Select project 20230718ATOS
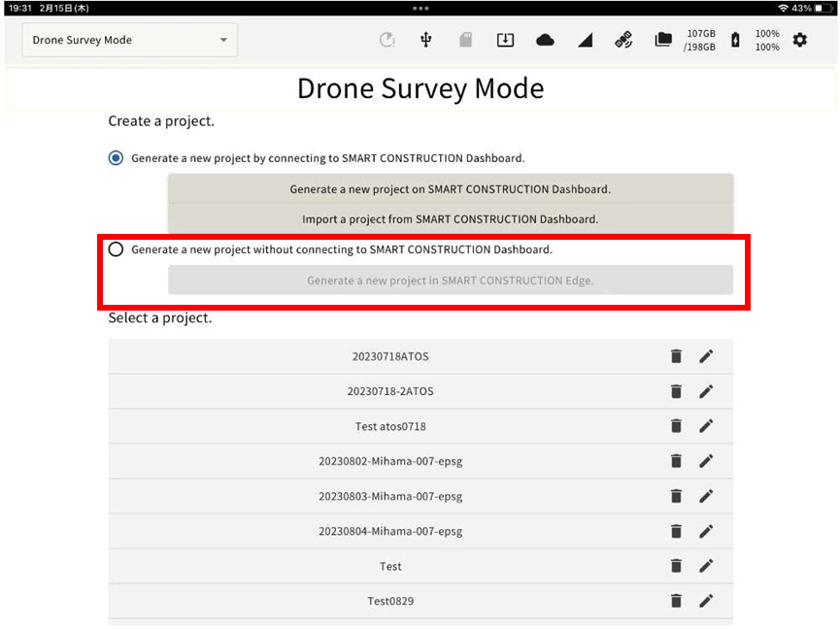Screen dimensions: 840x629 coord(390,356)
